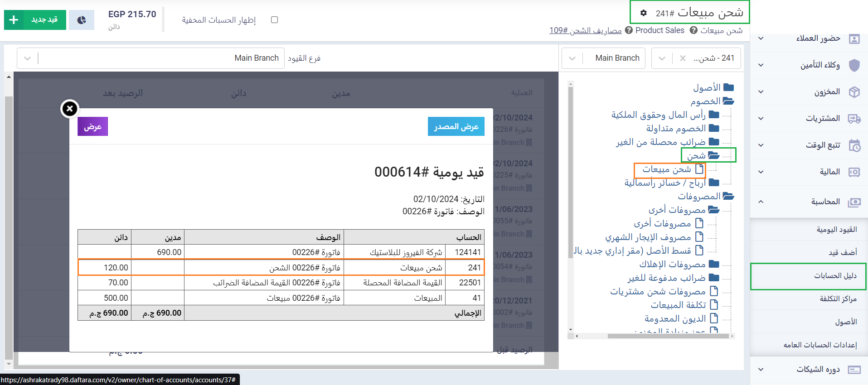Image resolution: width=868 pixels, height=385 pixels.
Task: Open Chart of Accounts (دليل الحسابات) menu item
Action: click(835, 276)
